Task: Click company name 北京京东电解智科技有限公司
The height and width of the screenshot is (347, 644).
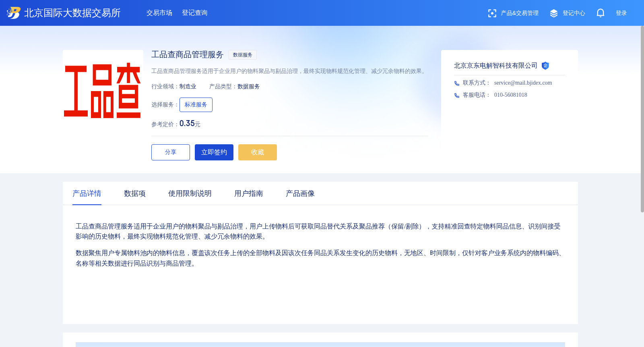Action: [x=496, y=66]
